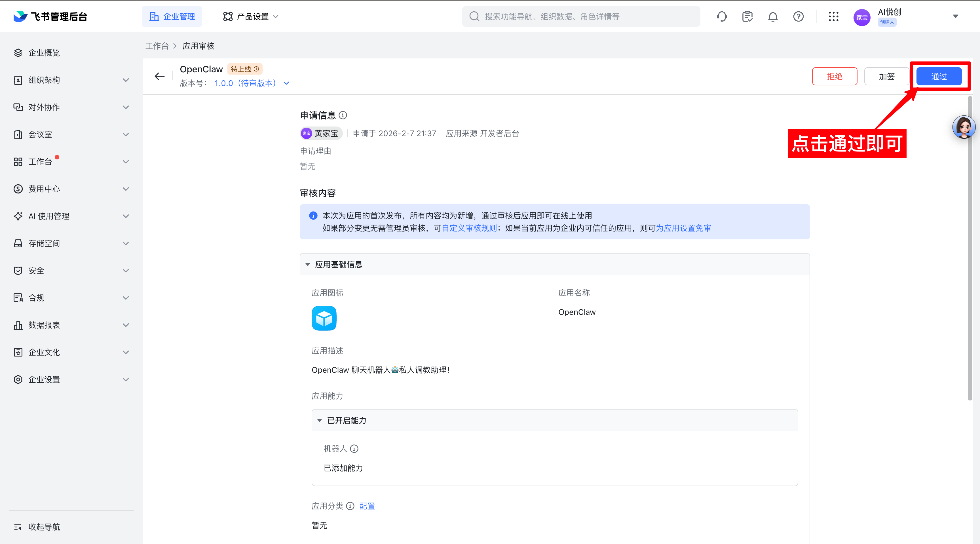Click the 组织架构 sidebar icon
980x544 pixels.
18,80
